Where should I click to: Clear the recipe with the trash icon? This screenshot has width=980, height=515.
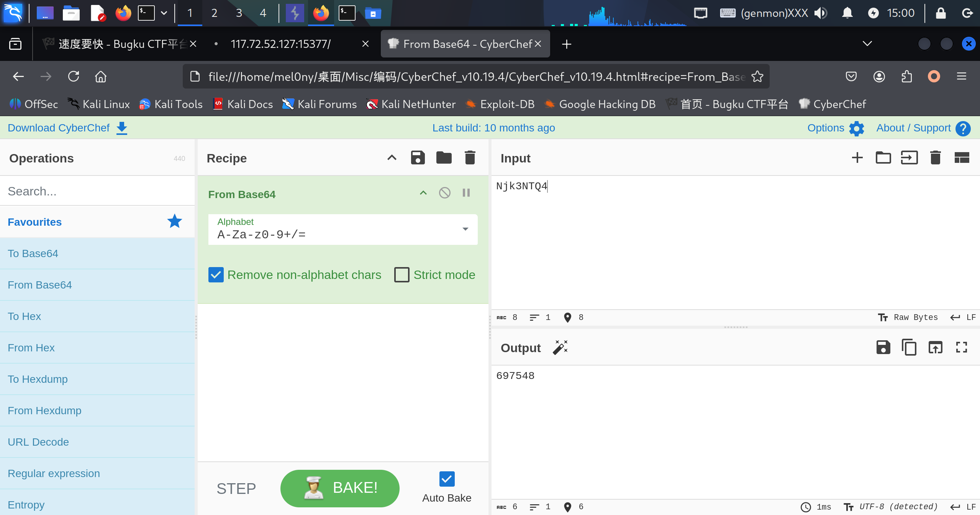(470, 157)
